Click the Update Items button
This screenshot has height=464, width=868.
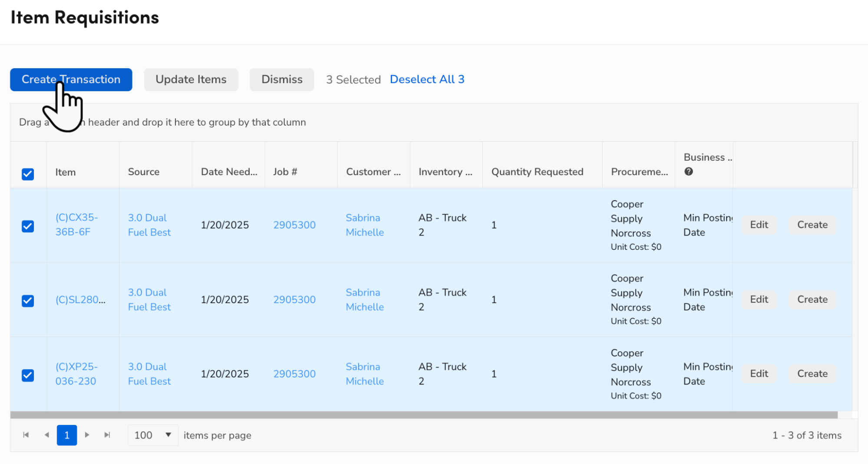[x=191, y=80]
